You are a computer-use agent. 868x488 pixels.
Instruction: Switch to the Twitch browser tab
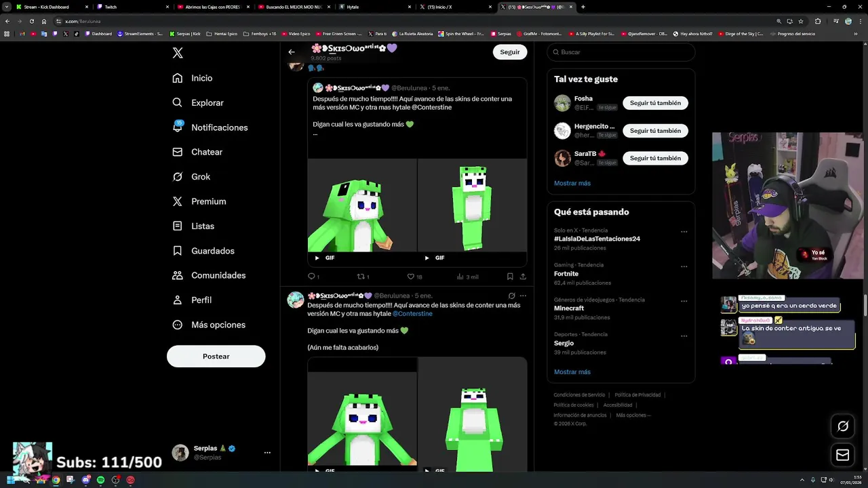[131, 7]
